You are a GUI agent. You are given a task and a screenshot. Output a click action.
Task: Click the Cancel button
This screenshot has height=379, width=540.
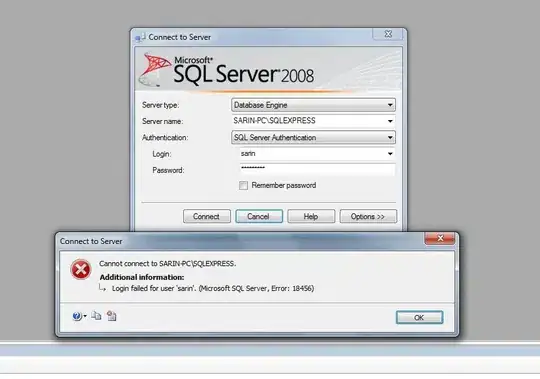tap(259, 216)
